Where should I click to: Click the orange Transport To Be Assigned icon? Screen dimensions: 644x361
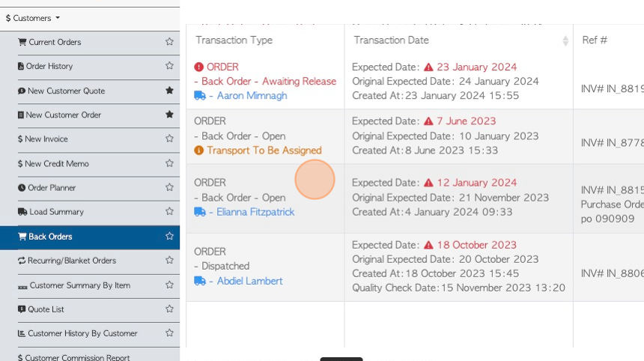pyautogui.click(x=199, y=151)
